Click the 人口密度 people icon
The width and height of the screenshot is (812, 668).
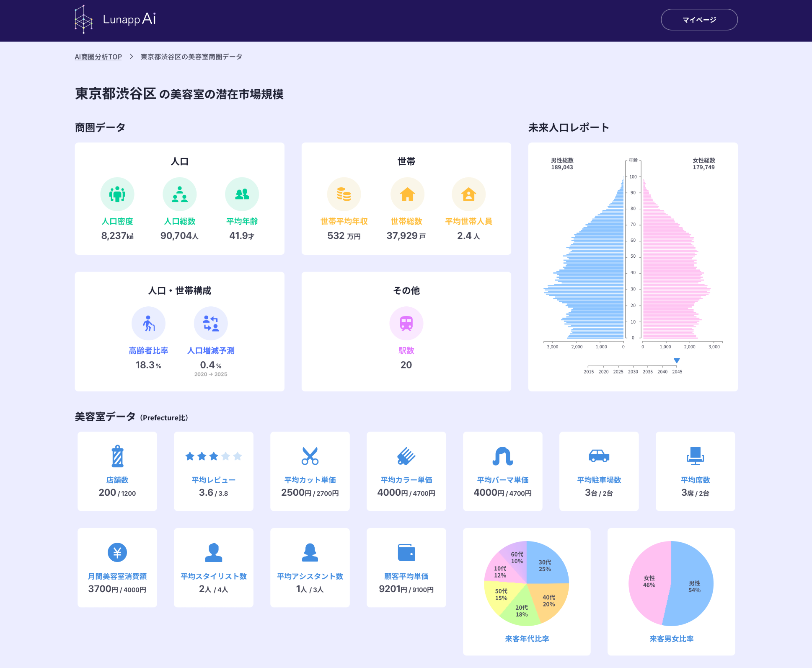point(117,194)
